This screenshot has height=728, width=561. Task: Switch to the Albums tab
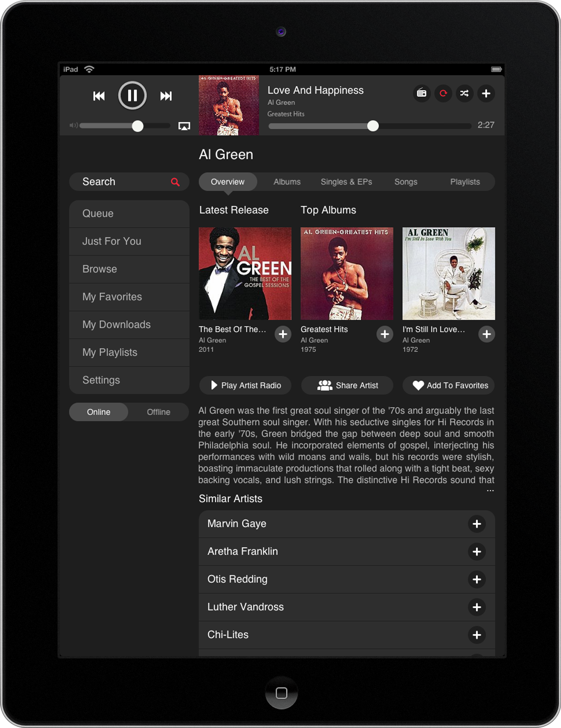click(x=287, y=182)
